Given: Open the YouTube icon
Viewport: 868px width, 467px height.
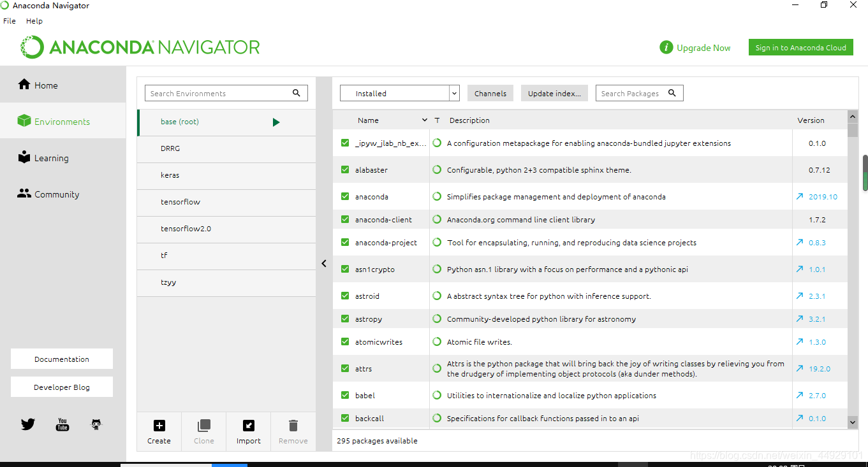Looking at the screenshot, I should pos(63,424).
